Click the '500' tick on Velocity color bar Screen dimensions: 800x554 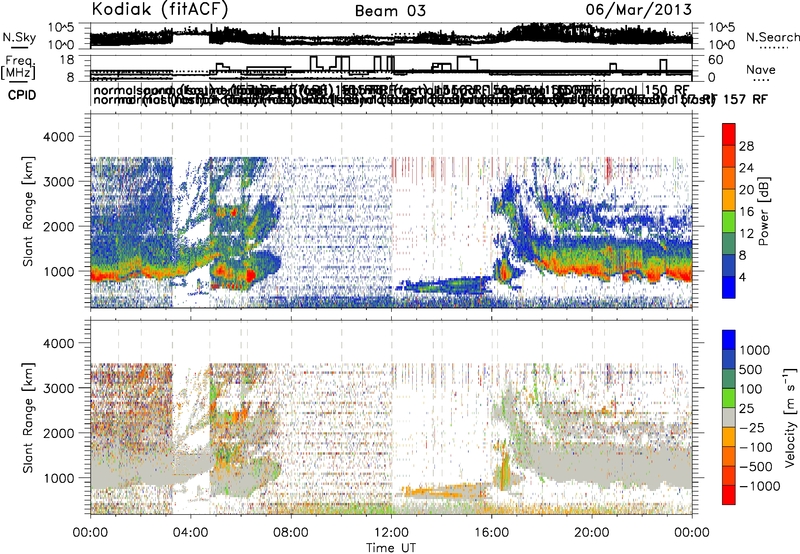[751, 369]
